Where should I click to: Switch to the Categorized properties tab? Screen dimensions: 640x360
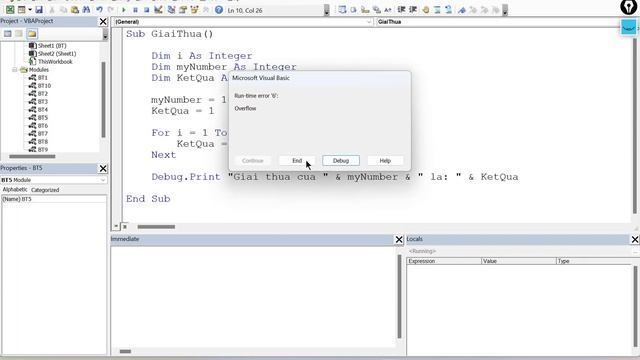coord(45,190)
